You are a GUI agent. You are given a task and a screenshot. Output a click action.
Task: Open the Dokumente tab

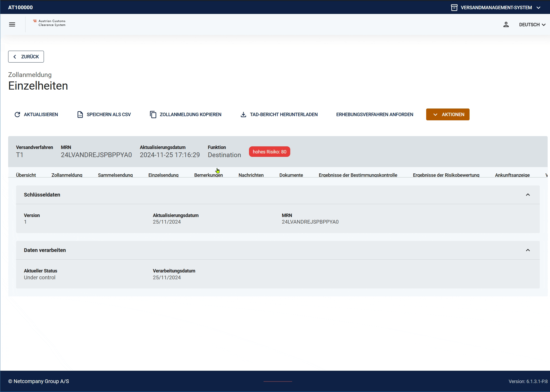(291, 175)
